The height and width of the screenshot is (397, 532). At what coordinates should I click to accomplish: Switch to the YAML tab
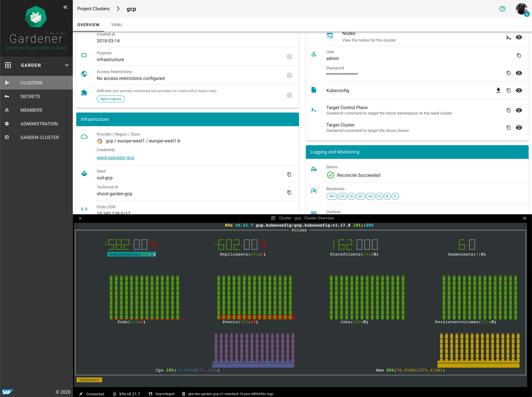coord(117,25)
